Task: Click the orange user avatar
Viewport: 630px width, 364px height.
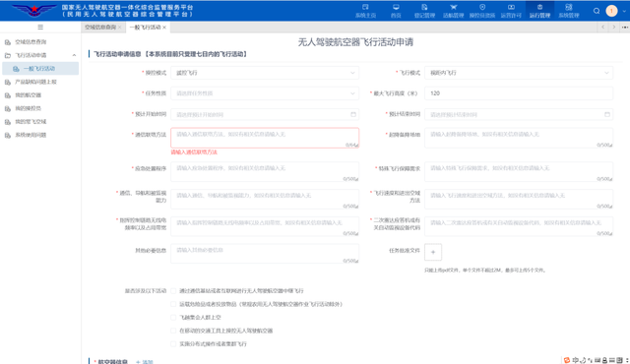Action: point(611,11)
